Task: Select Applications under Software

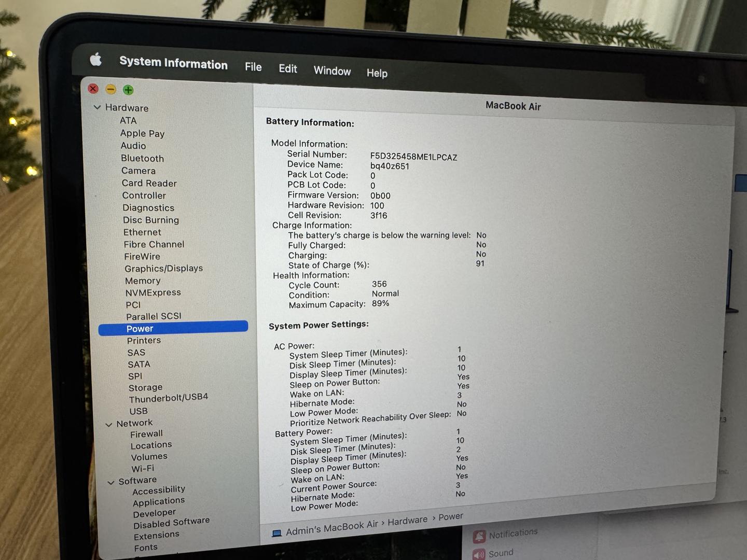Action: coord(159,501)
